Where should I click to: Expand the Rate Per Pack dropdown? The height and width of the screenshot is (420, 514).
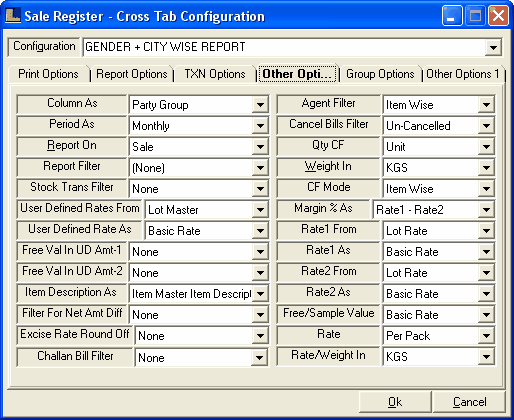(x=486, y=336)
